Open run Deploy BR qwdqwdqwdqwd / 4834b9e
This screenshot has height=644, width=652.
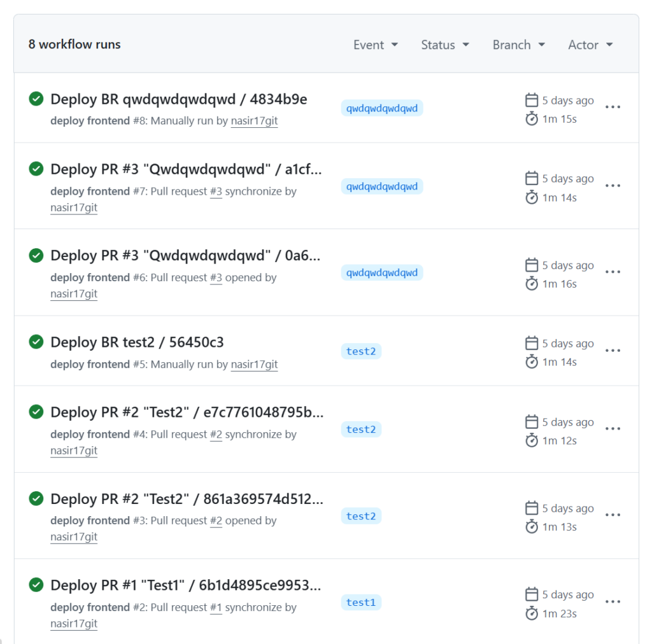(179, 99)
